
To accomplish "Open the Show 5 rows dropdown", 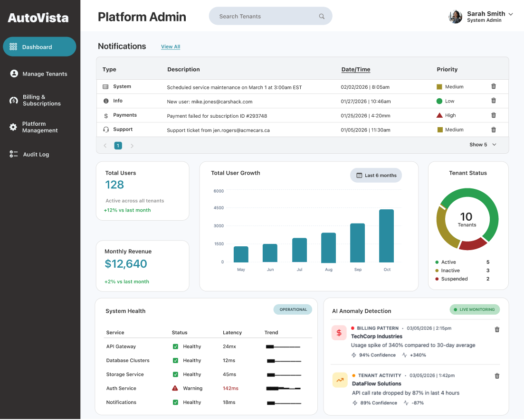I will [483, 145].
